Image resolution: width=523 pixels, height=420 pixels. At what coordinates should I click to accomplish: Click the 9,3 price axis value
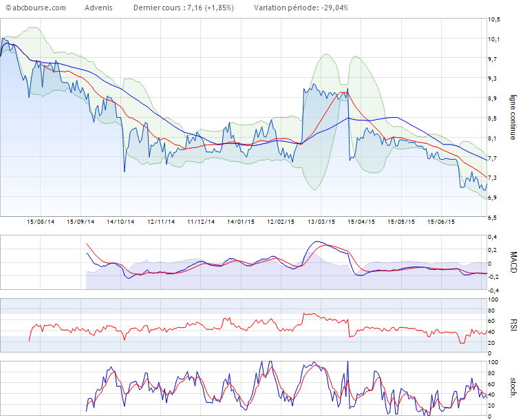(x=492, y=78)
